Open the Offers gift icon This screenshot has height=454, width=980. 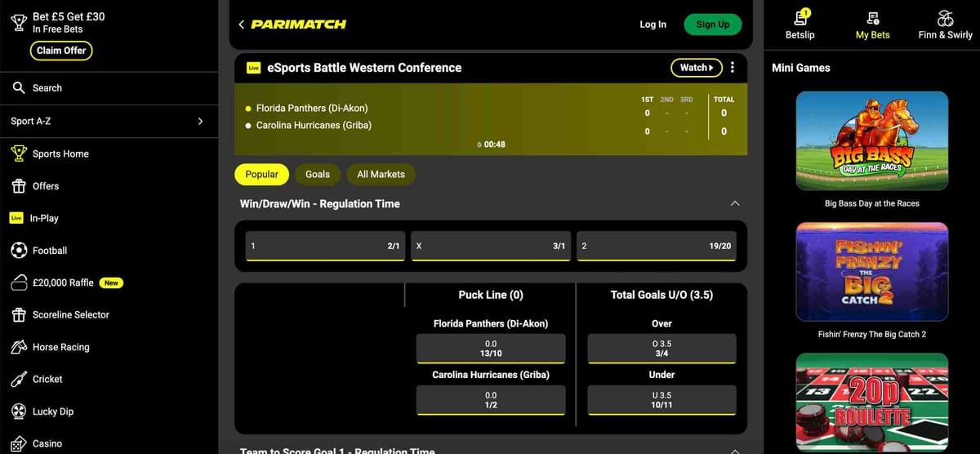19,186
